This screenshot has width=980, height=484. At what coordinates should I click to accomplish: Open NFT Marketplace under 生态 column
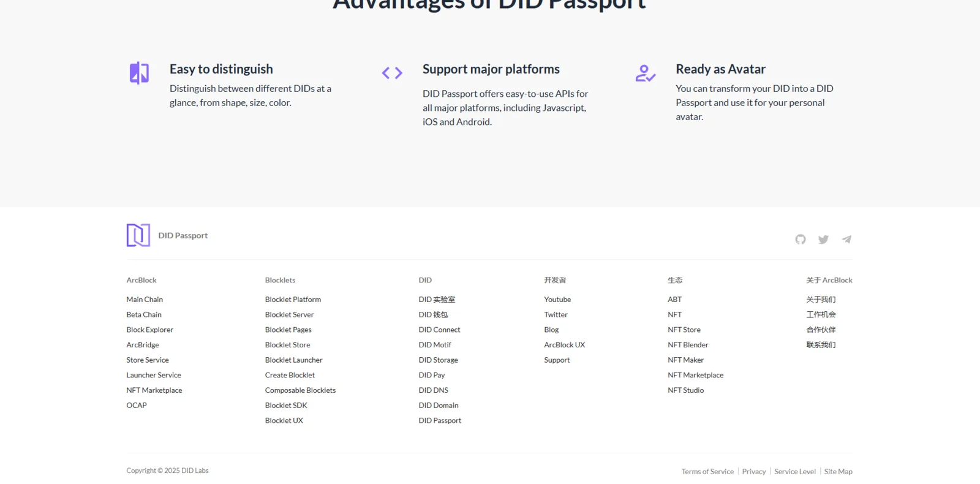tap(695, 375)
